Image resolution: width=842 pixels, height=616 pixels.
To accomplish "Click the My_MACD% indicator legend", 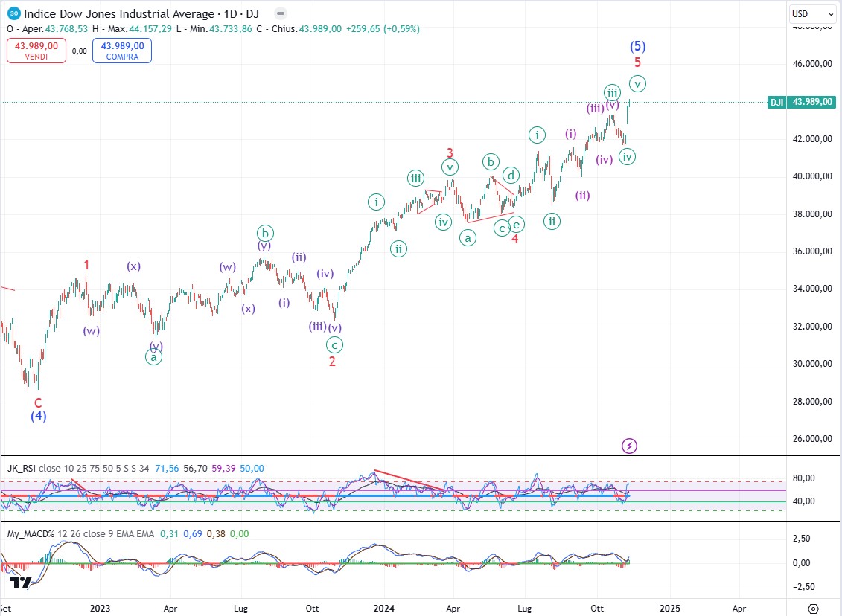I will pyautogui.click(x=80, y=534).
